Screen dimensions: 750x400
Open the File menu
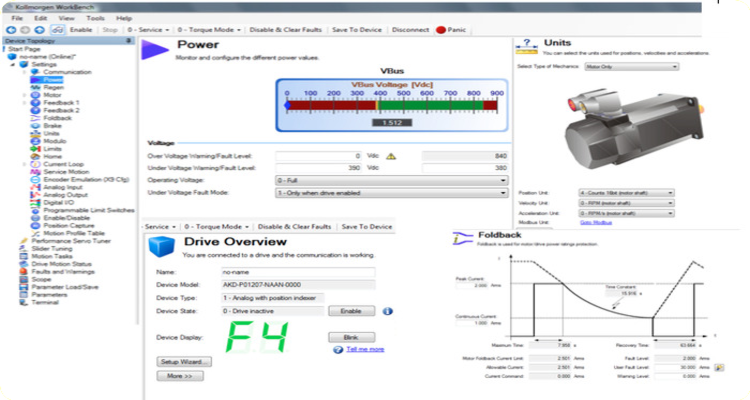tap(17, 18)
